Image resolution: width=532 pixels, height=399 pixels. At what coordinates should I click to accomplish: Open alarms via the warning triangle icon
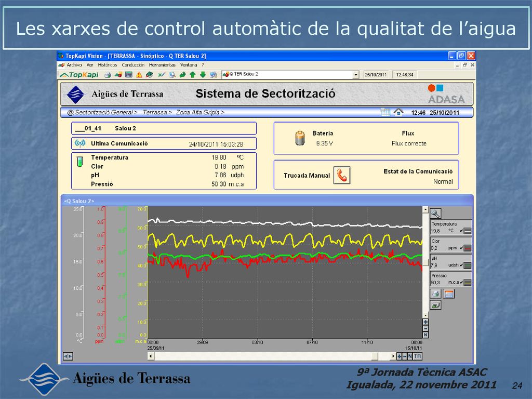point(139,75)
